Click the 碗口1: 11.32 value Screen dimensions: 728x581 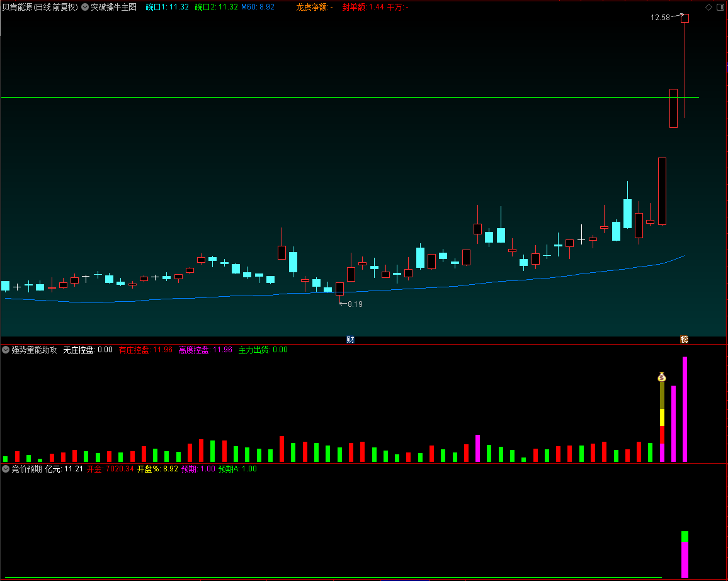[167, 7]
